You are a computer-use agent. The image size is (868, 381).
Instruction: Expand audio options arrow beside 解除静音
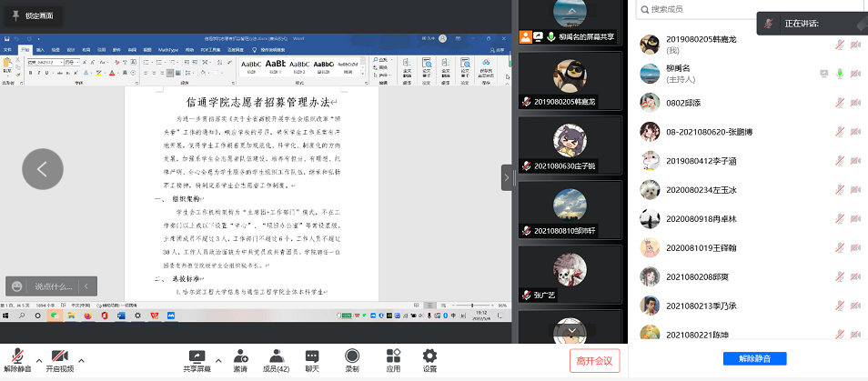[39, 359]
